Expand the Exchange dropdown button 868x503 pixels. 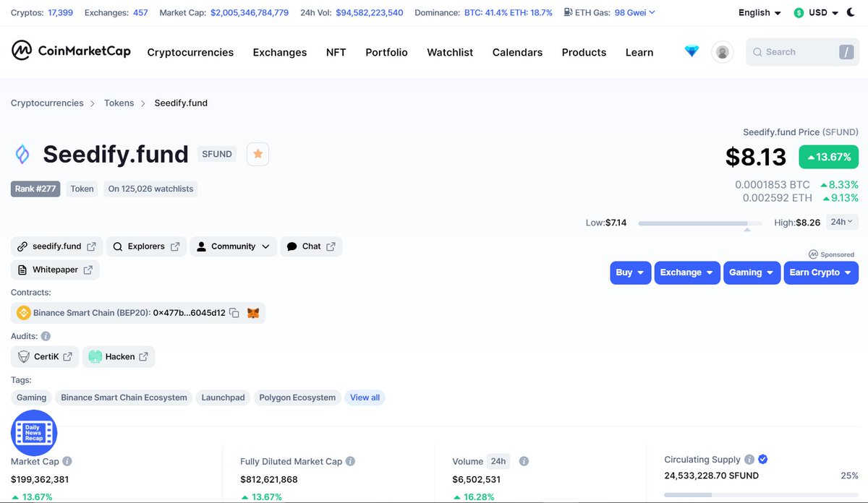[x=687, y=272]
